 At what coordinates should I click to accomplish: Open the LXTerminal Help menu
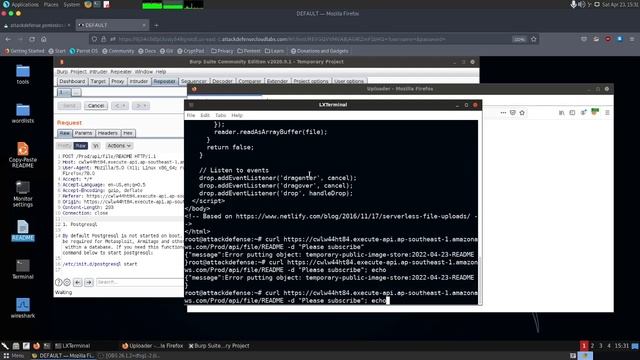pos(237,116)
